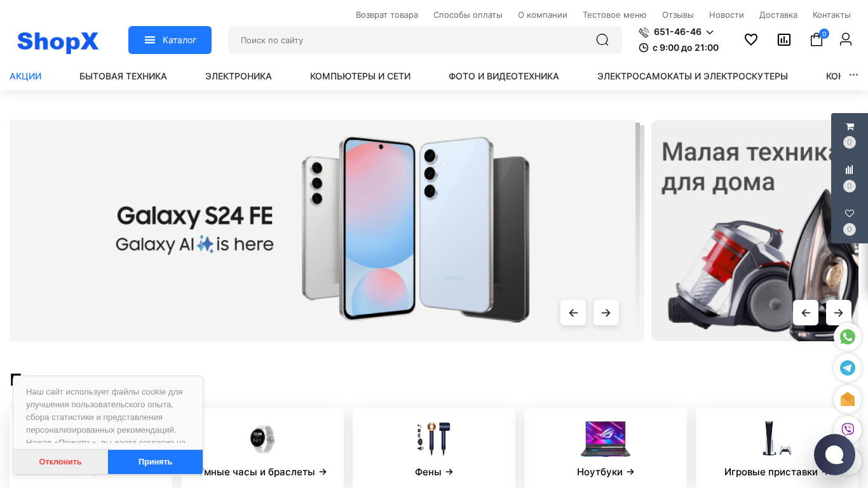This screenshot has height=488, width=868.
Task: Click the search magnifier icon
Action: click(x=602, y=40)
